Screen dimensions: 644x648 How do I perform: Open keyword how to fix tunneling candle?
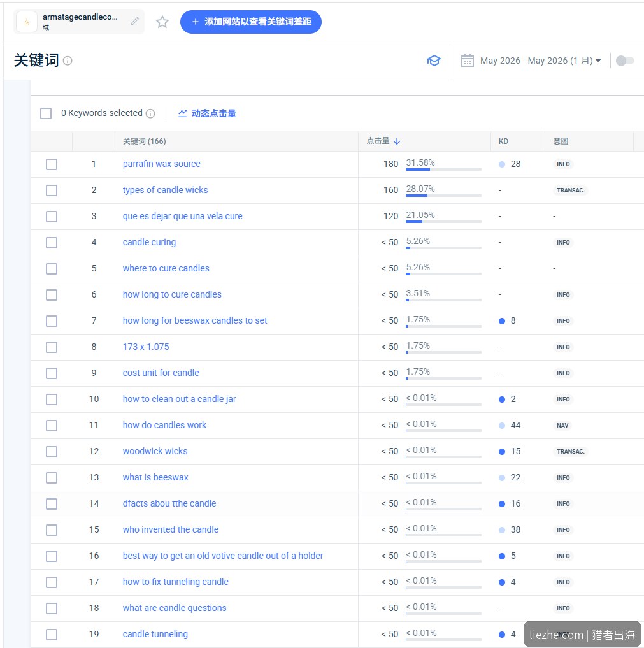(176, 582)
